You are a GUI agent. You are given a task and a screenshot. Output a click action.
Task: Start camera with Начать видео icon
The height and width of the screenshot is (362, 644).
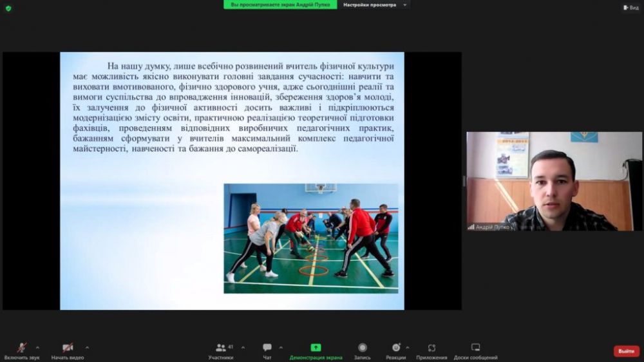tap(68, 348)
